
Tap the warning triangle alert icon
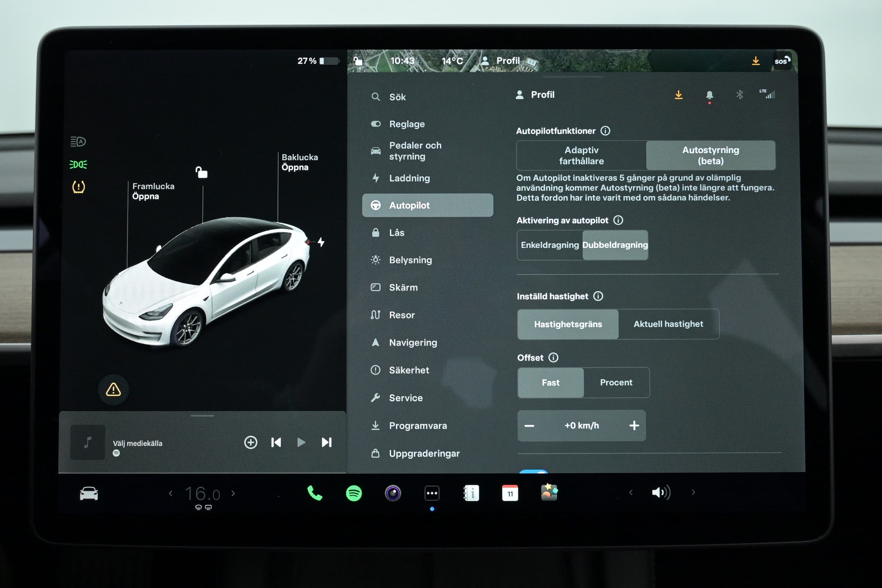point(113,390)
